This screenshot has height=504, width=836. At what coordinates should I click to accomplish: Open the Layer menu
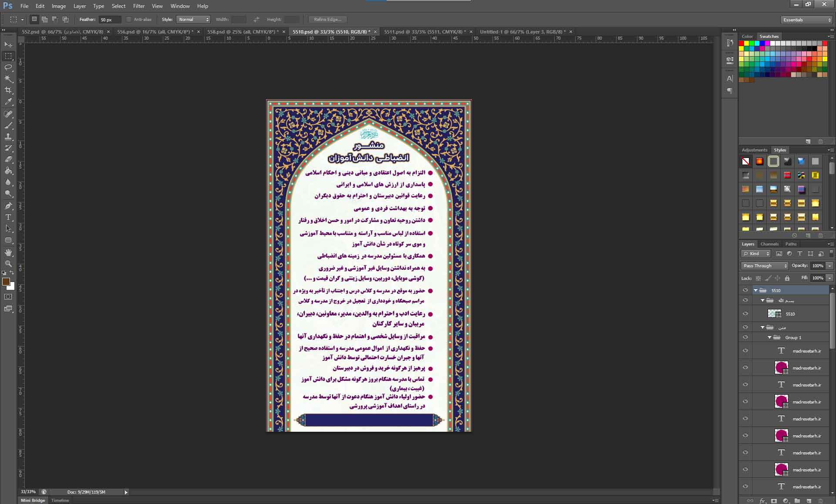click(80, 6)
